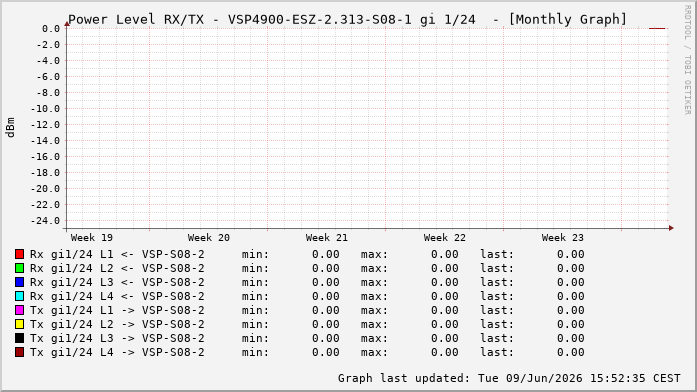Click the max value for Tx L4 row
This screenshot has width=697, height=392.
click(x=445, y=352)
